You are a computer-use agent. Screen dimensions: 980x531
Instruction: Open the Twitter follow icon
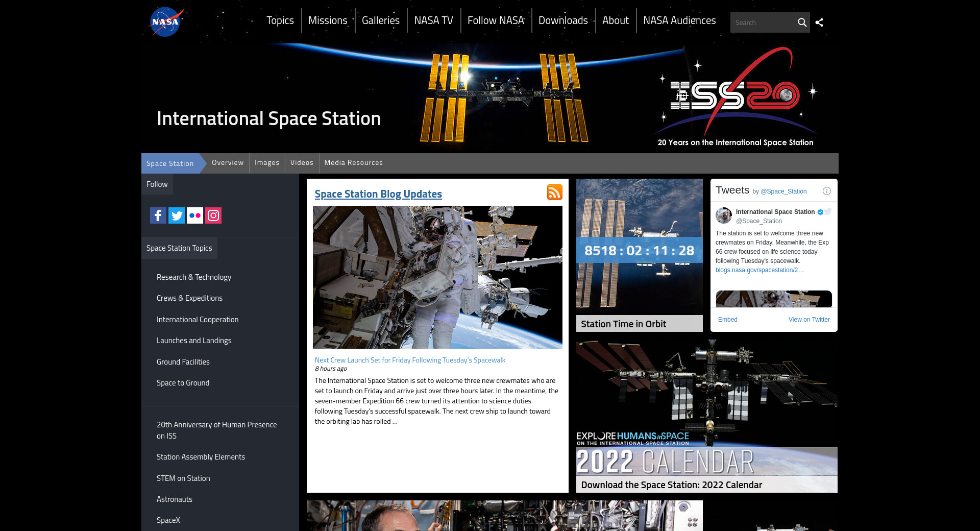(x=177, y=215)
